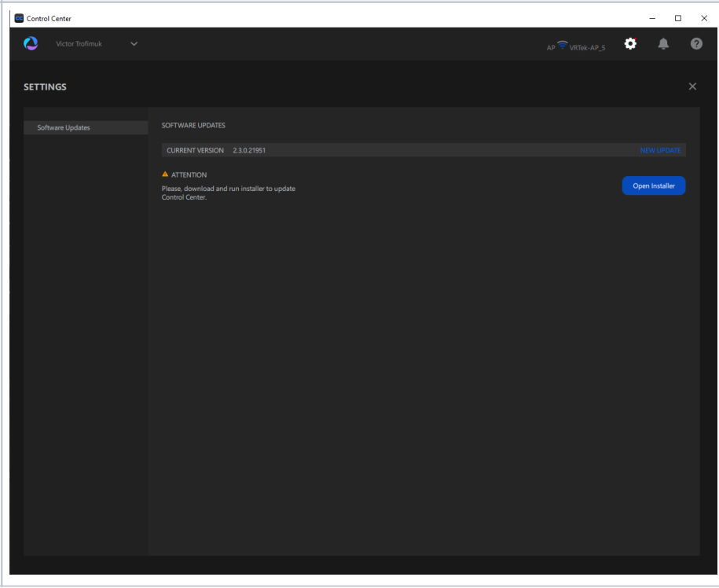
Task: Select the Software Updates sidebar tab
Action: 86,127
